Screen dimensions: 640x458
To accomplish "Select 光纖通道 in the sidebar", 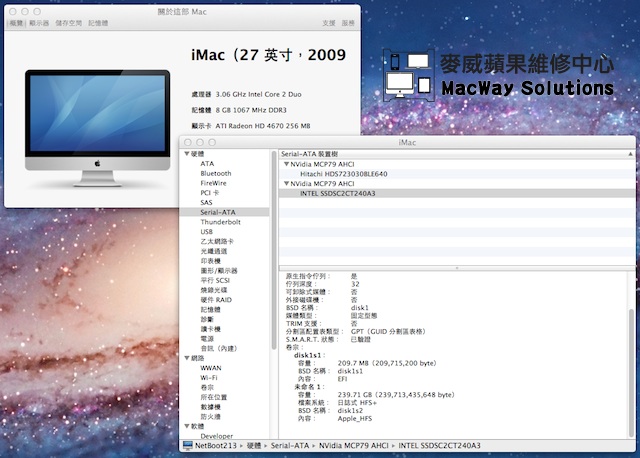I will pos(213,251).
